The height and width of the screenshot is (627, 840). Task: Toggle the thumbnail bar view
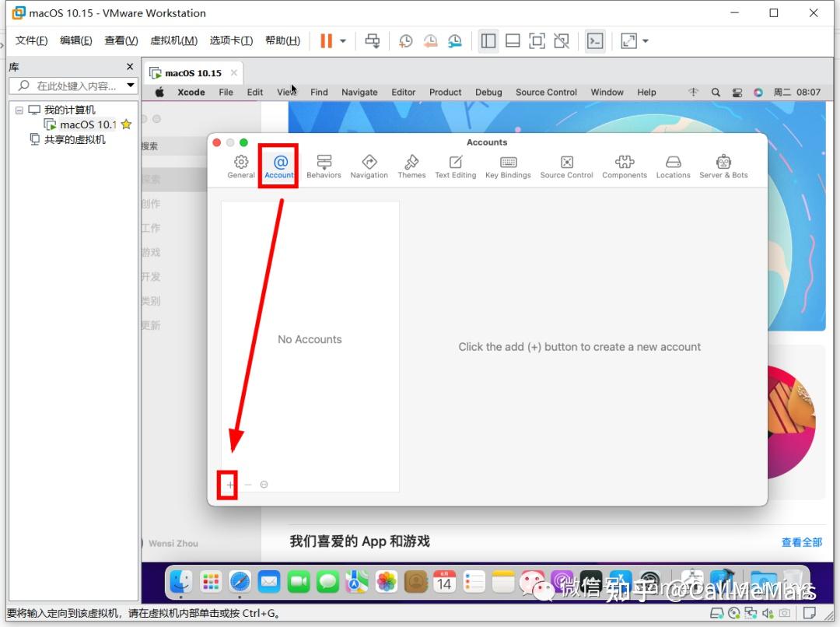[x=513, y=40]
